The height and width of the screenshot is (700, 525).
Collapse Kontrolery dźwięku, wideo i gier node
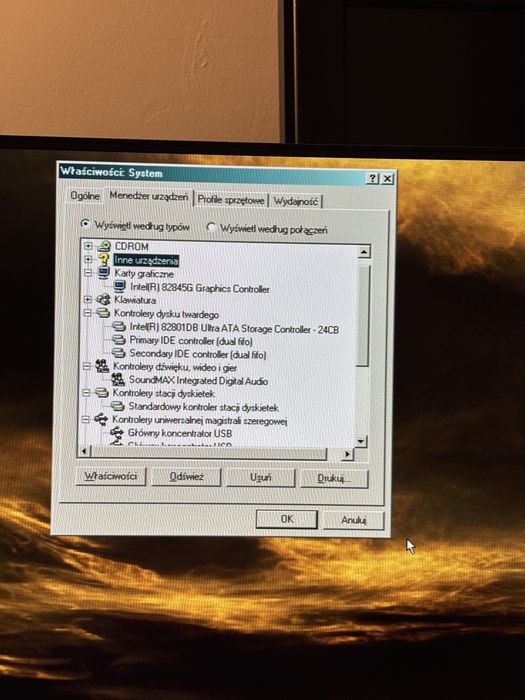pos(87,367)
